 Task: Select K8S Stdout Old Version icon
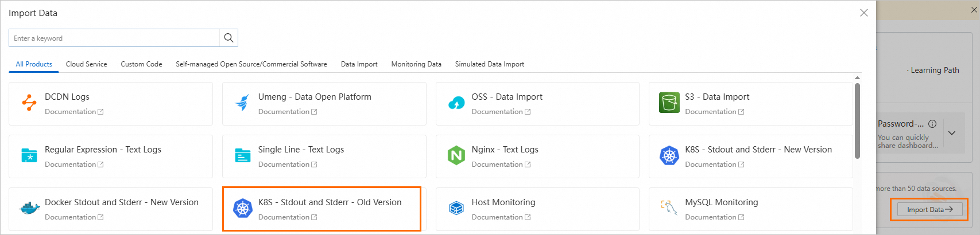click(243, 209)
